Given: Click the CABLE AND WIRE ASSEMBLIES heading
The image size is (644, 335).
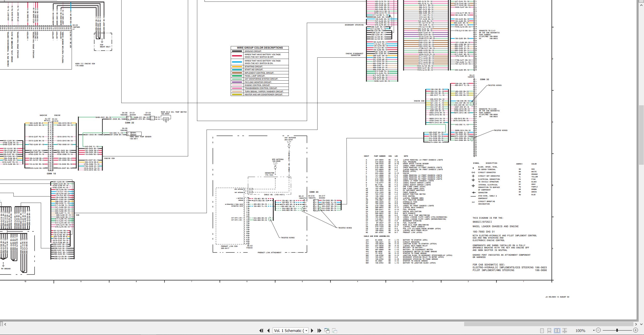Looking at the screenshot, I should point(377,236).
